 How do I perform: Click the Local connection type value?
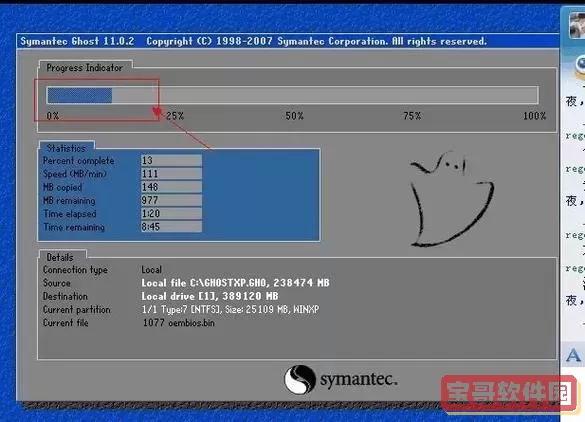[151, 269]
